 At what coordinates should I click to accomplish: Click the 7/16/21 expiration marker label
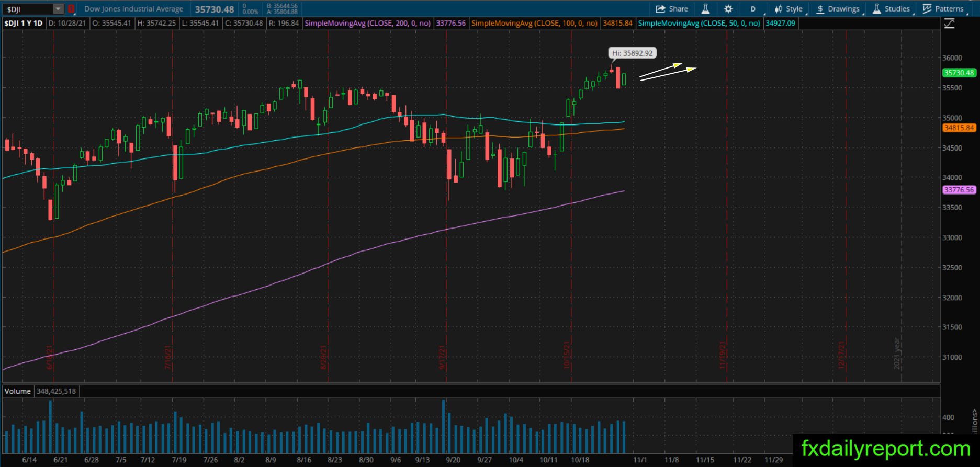[168, 358]
